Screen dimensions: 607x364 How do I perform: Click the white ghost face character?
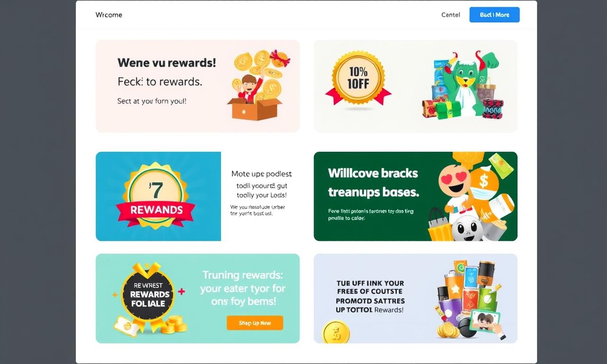tap(466, 229)
